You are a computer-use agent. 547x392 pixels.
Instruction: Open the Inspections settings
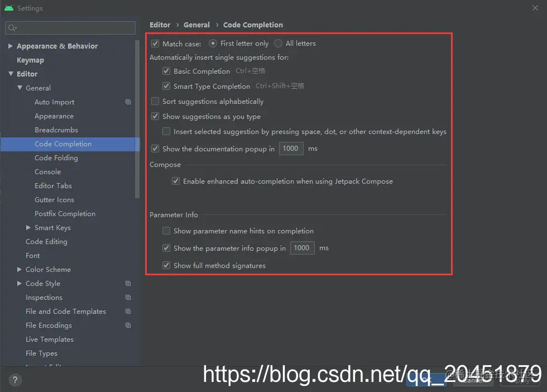(44, 298)
